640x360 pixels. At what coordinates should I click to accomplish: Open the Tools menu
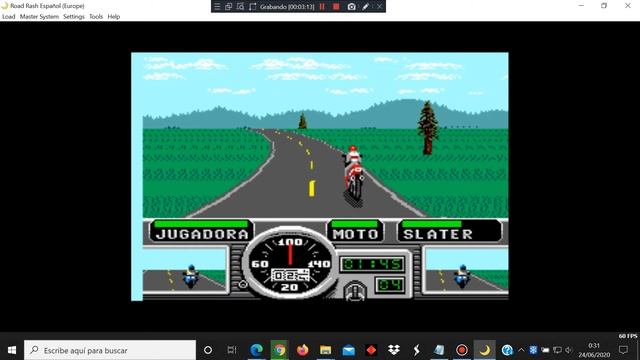coord(96,17)
